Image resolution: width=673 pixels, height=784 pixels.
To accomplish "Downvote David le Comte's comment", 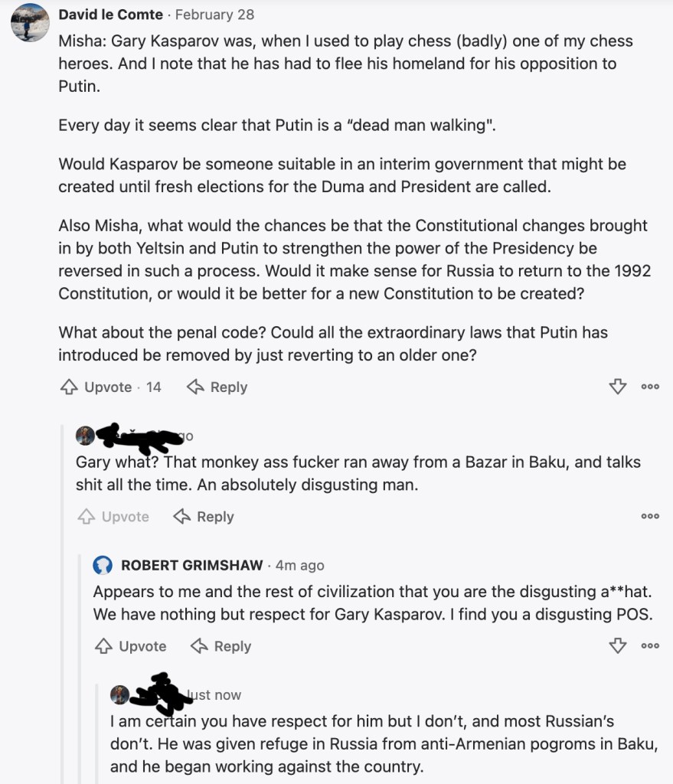I will pyautogui.click(x=618, y=387).
